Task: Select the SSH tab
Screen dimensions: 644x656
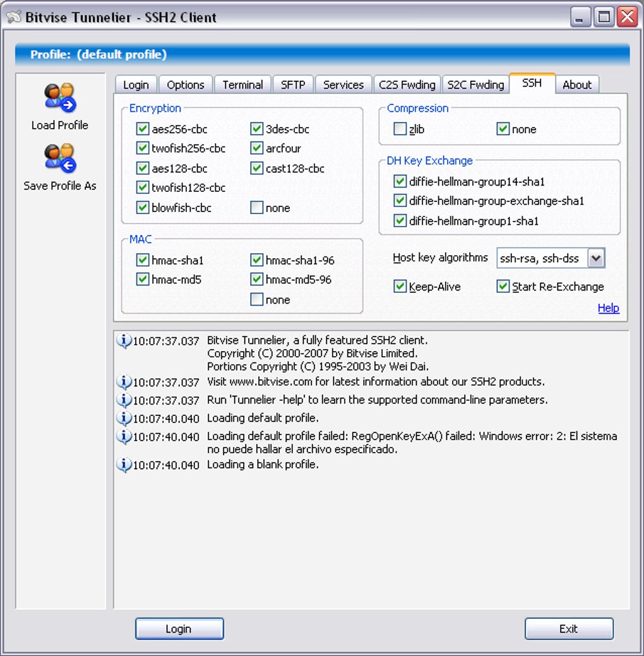Action: pyautogui.click(x=532, y=83)
